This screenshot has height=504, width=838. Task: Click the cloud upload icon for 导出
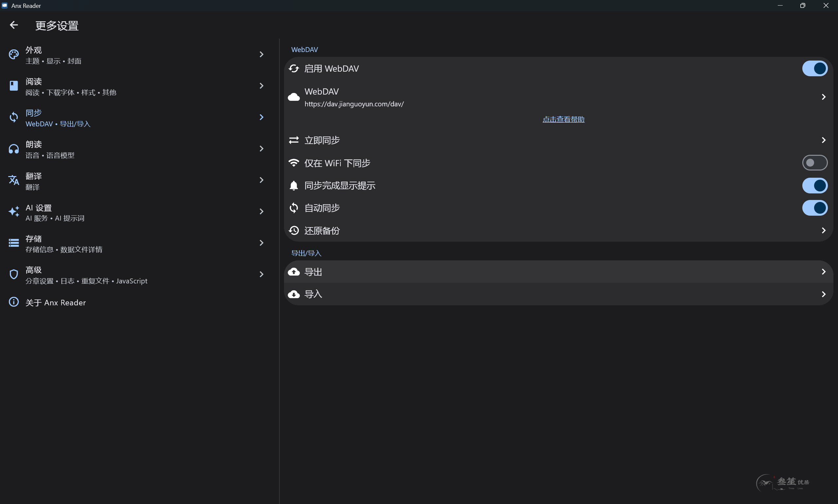[x=294, y=272]
